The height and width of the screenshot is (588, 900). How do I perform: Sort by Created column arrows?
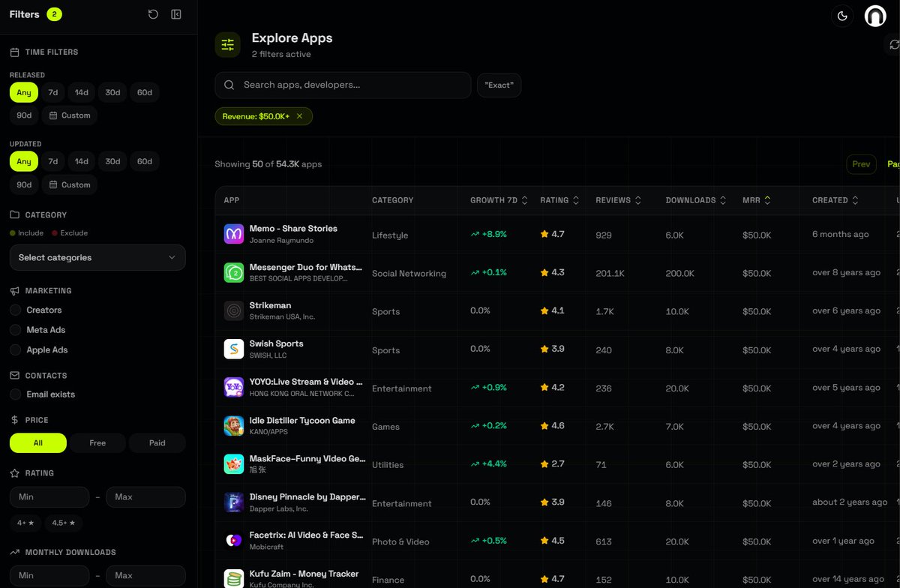point(856,200)
